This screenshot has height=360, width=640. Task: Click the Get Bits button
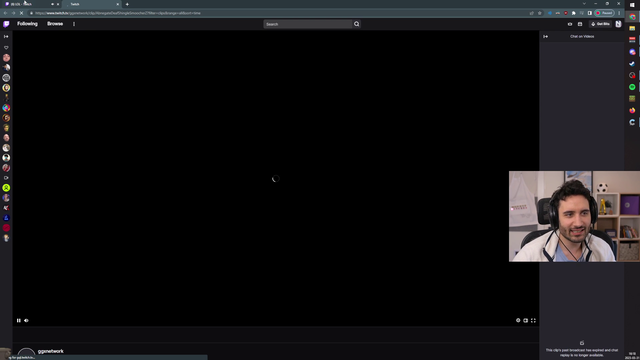point(600,24)
